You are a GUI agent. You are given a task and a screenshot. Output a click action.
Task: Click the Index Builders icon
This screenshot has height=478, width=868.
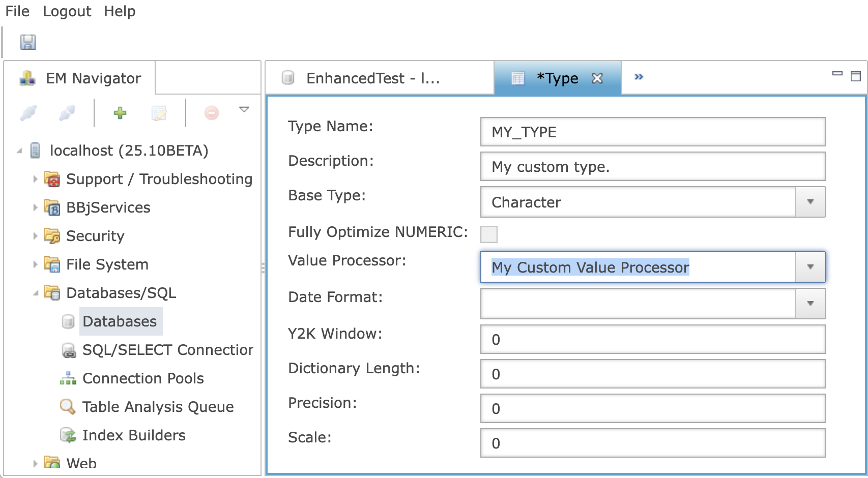68,435
